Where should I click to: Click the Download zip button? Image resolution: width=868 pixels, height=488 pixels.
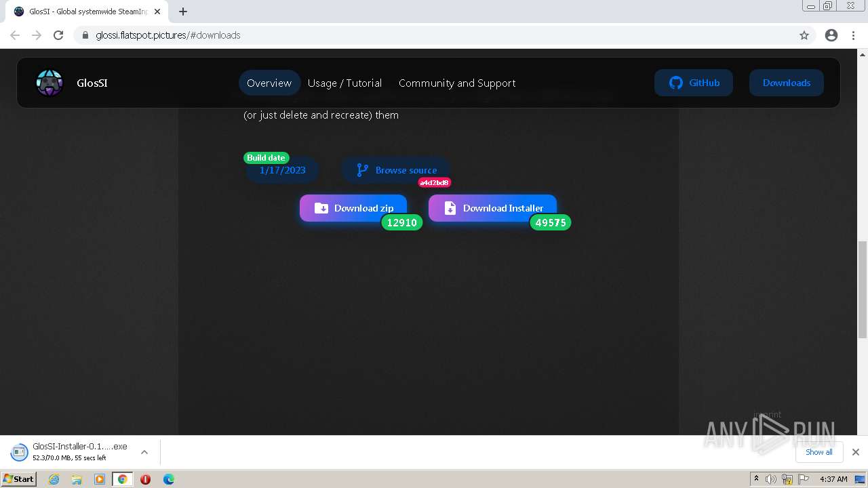(x=353, y=208)
